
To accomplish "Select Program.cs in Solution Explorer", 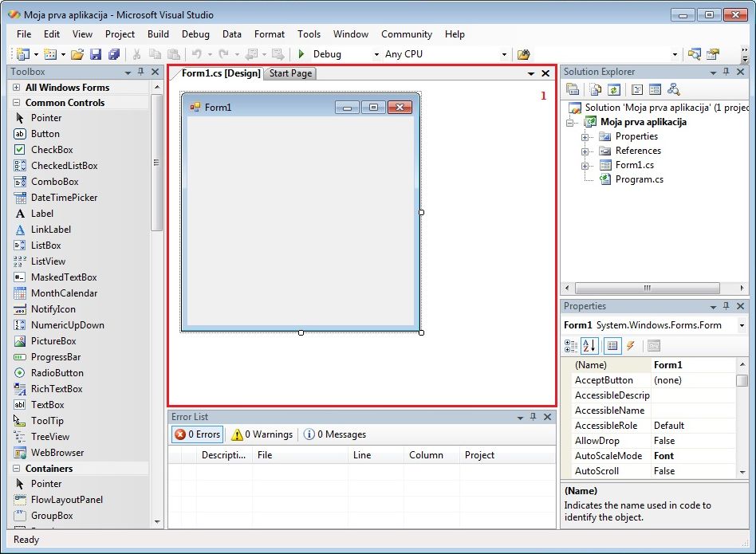I will (640, 179).
